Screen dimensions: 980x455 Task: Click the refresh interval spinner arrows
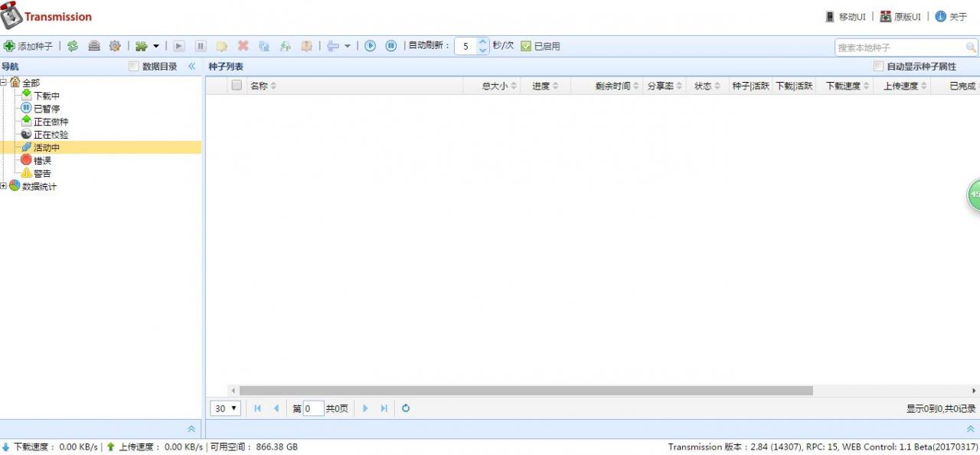click(482, 46)
